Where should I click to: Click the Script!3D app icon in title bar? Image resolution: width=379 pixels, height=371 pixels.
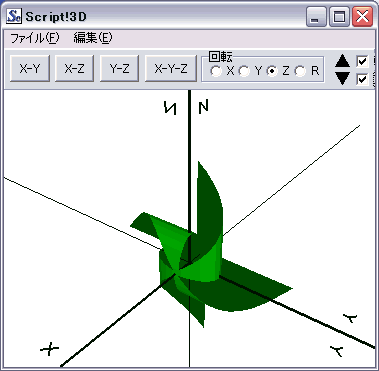(x=14, y=16)
